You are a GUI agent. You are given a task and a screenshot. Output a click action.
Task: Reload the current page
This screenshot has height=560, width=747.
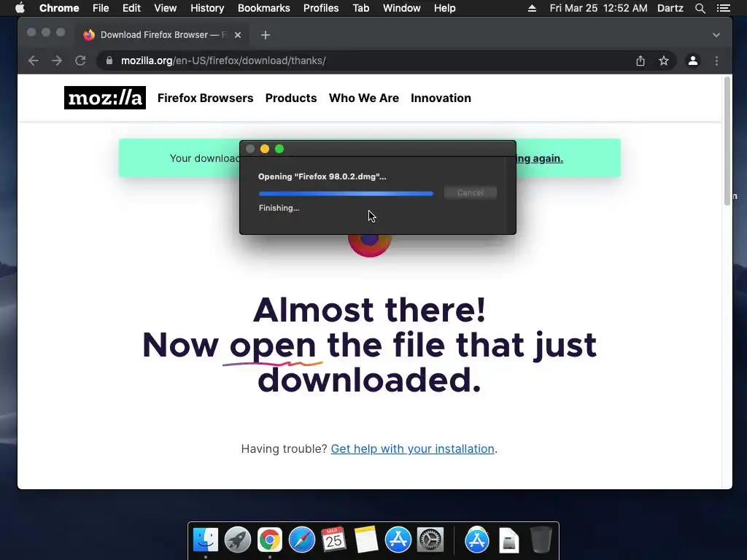tap(80, 61)
